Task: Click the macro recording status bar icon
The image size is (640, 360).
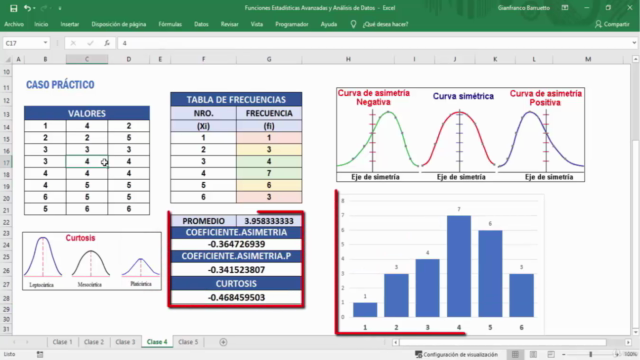Action: click(x=40, y=354)
